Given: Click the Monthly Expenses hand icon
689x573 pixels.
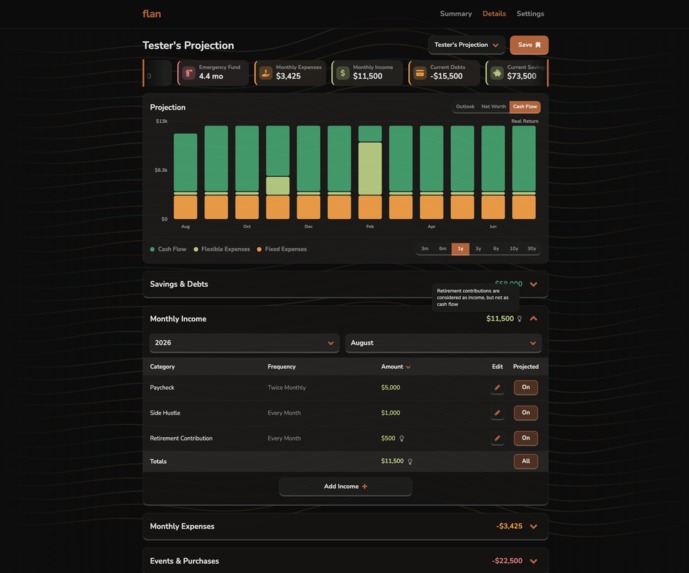Looking at the screenshot, I should (x=265, y=73).
